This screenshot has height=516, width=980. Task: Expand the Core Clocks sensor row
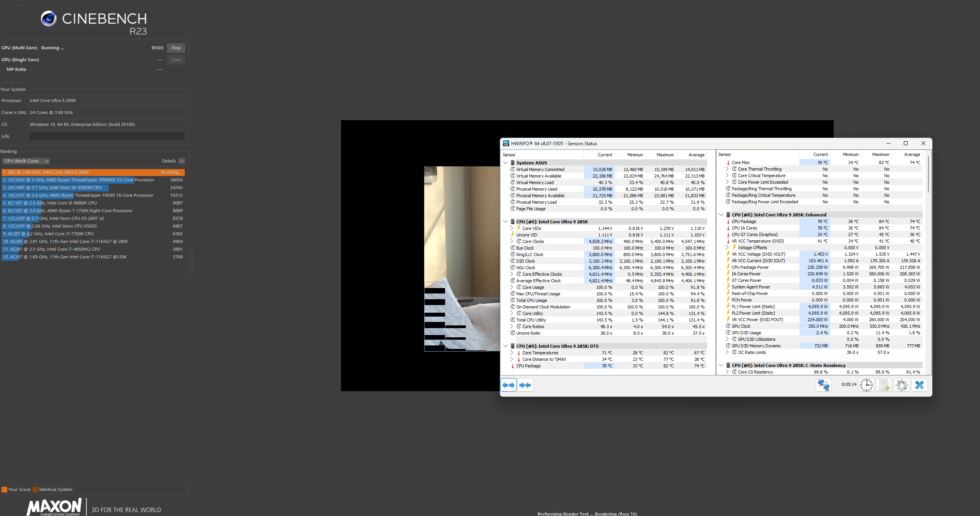tap(512, 241)
